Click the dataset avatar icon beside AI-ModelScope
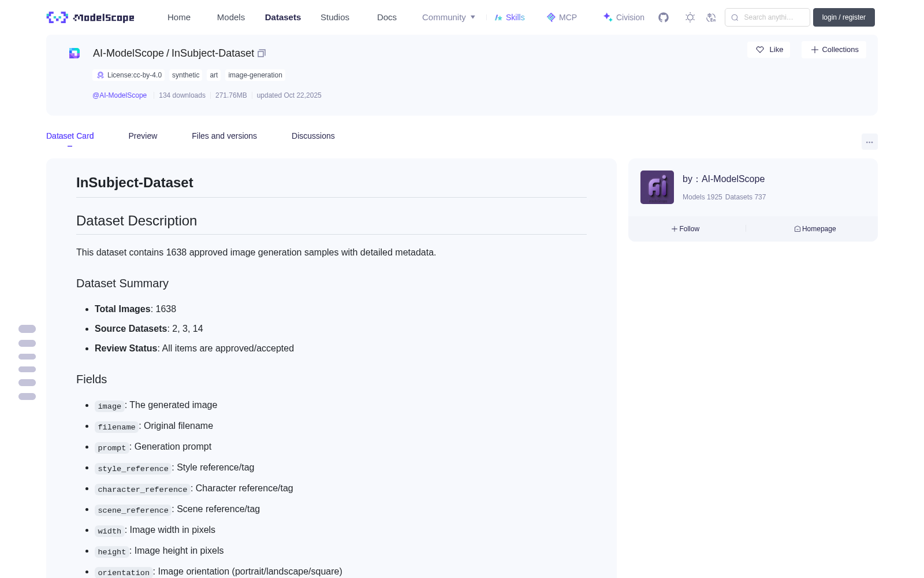924x578 pixels. coord(74,53)
